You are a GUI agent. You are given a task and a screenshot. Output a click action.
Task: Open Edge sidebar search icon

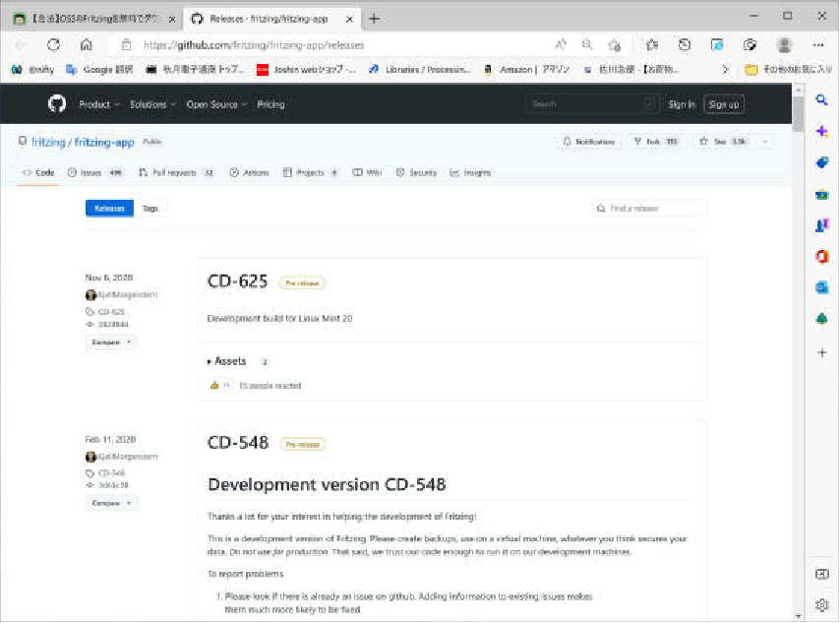point(821,99)
